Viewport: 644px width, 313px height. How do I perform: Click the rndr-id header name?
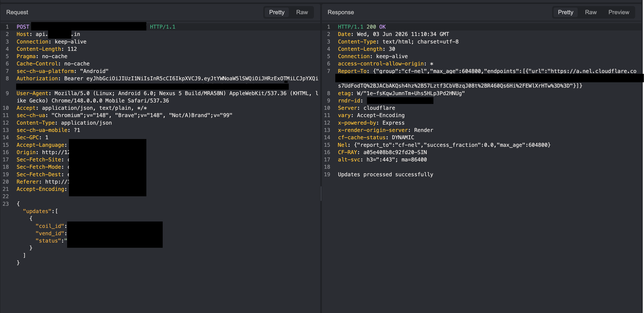click(x=349, y=101)
